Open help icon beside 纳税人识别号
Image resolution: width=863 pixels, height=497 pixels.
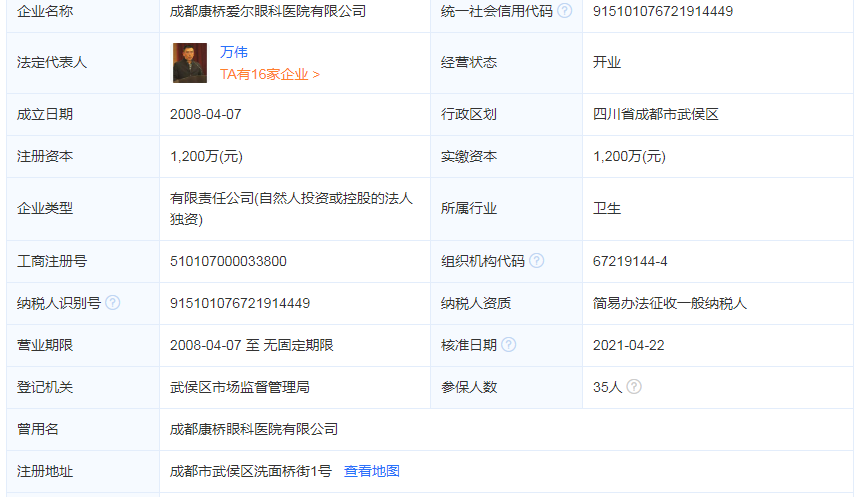pyautogui.click(x=112, y=303)
